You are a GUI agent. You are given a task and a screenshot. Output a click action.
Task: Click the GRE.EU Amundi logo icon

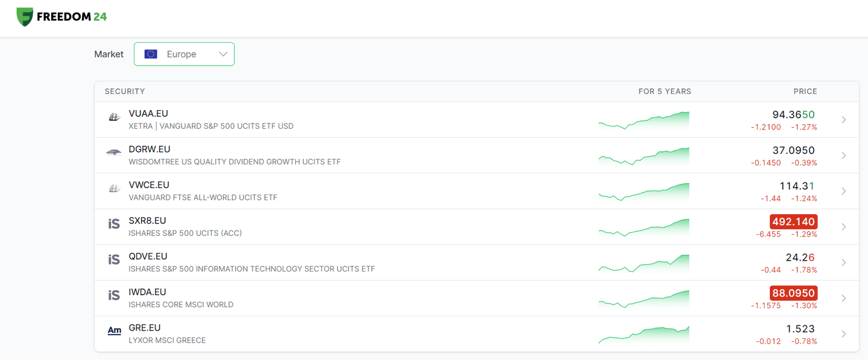[114, 331]
